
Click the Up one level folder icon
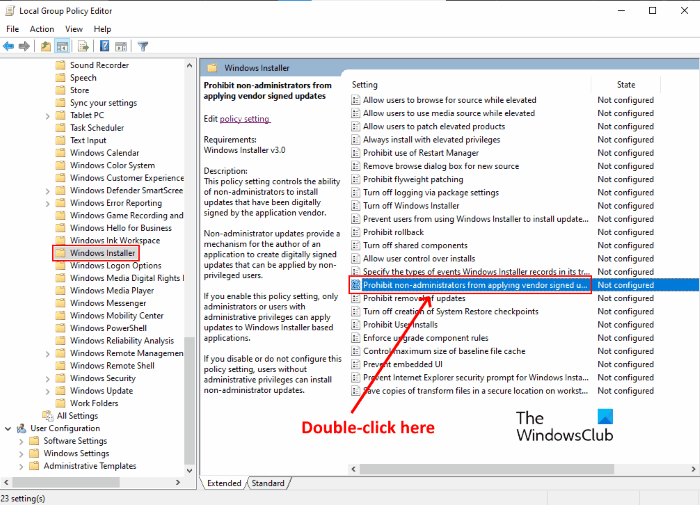point(46,46)
